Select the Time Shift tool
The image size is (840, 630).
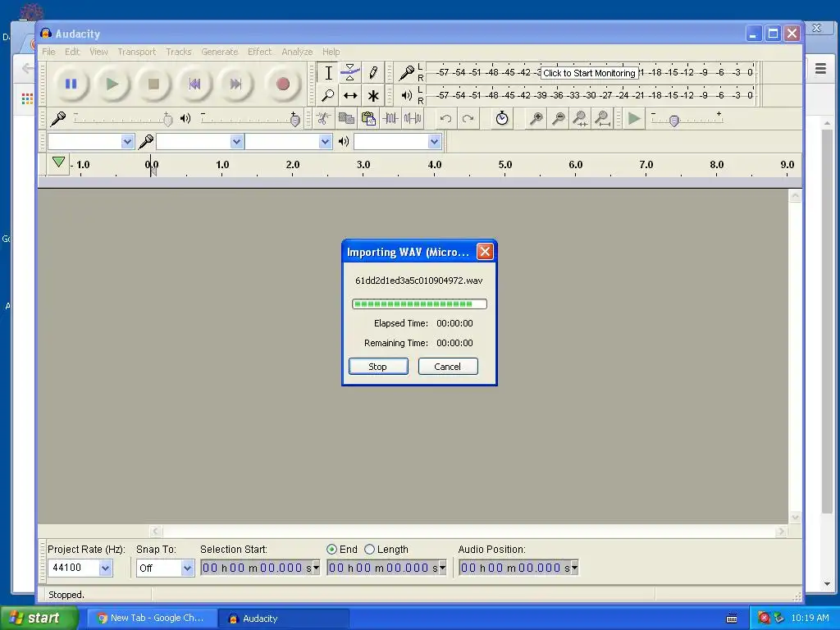350,95
